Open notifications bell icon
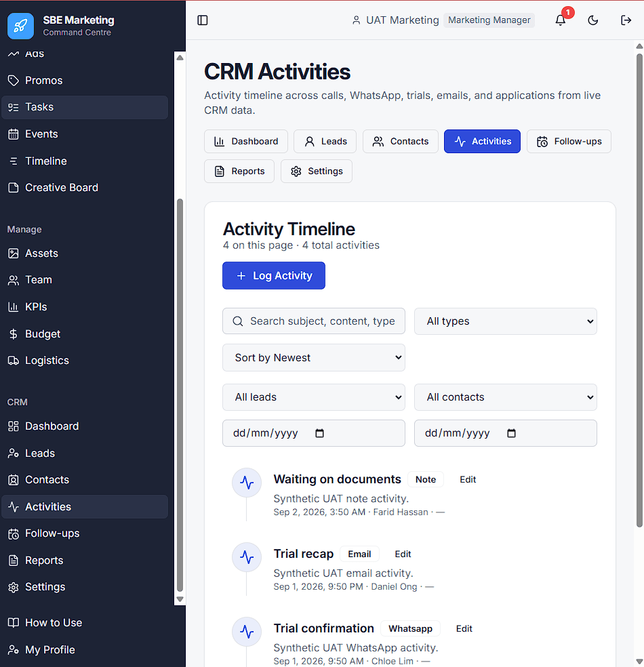 561,20
